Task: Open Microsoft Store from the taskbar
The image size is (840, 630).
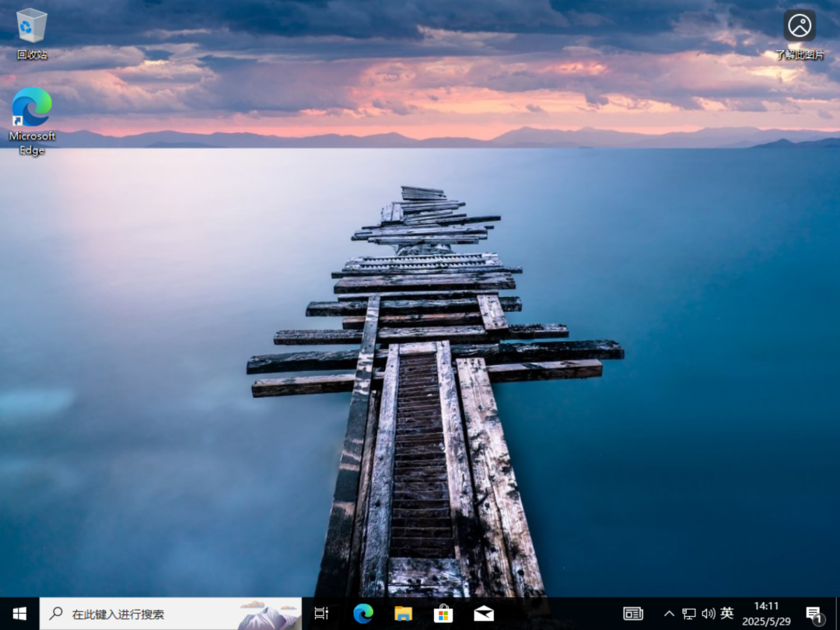Action: pyautogui.click(x=443, y=614)
